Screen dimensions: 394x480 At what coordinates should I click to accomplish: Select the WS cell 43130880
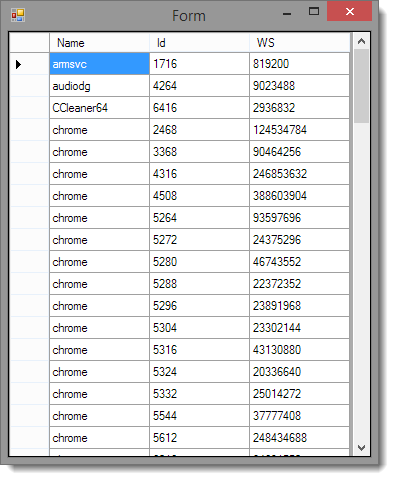[299, 350]
